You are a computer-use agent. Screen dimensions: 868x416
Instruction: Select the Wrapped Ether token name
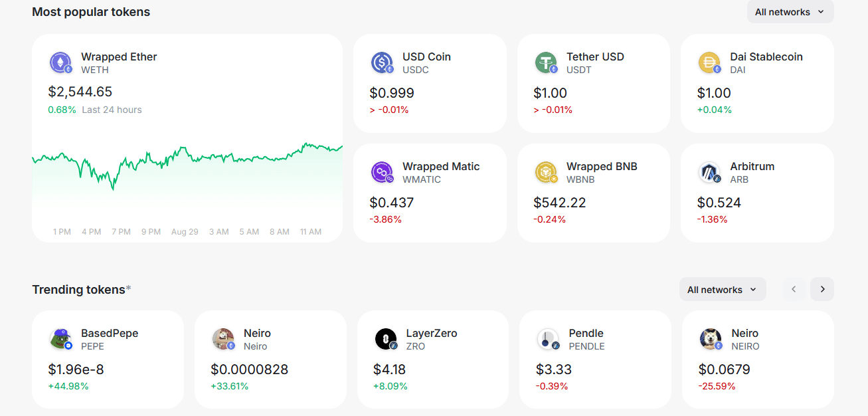119,57
